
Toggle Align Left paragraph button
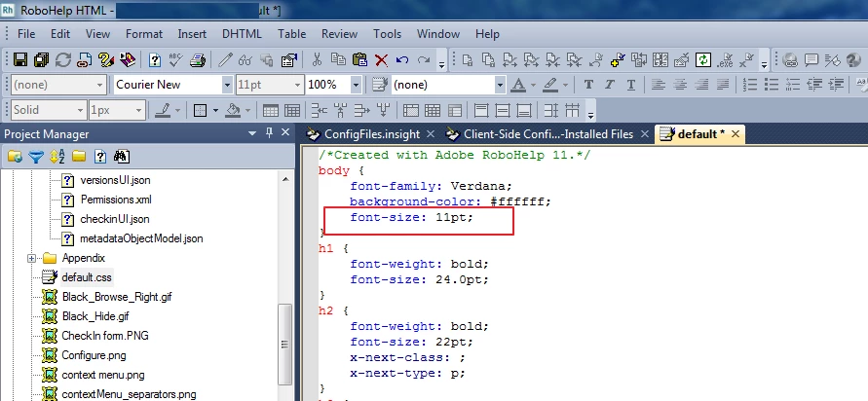tap(658, 85)
